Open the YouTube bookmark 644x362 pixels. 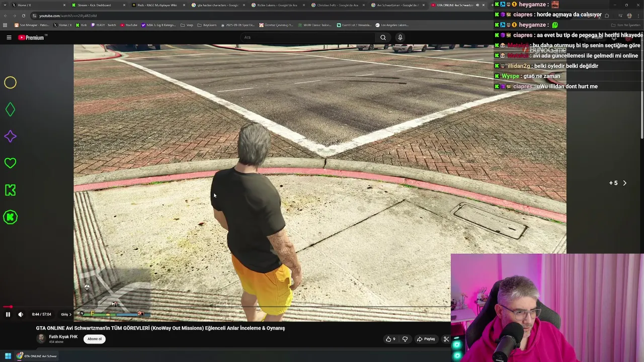pos(129,25)
